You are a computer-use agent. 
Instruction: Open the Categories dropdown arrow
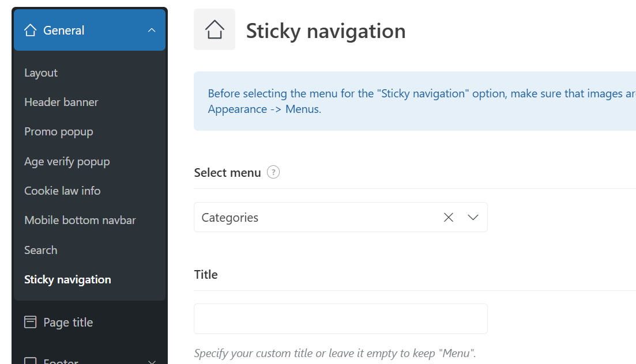[x=473, y=217]
